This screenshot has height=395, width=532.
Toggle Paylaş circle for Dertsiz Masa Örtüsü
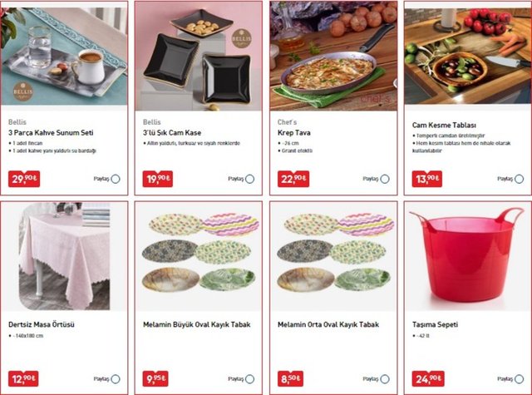(x=116, y=379)
